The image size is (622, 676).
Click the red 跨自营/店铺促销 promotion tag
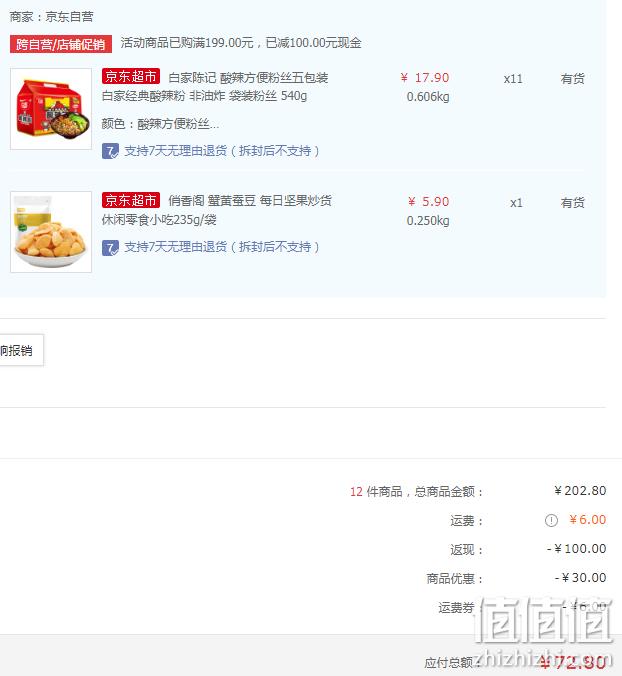coord(61,44)
